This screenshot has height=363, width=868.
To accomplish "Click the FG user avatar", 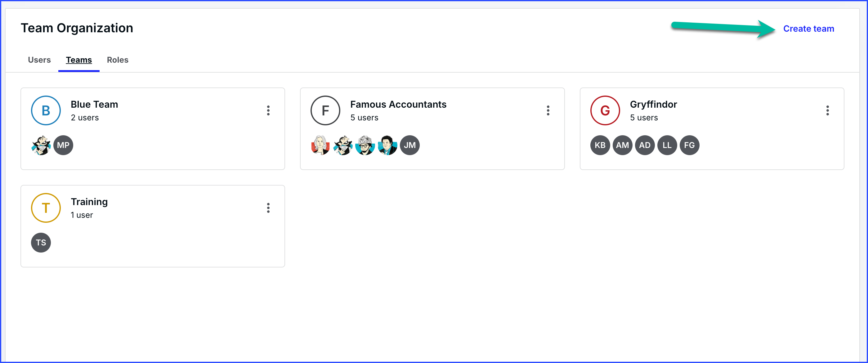I will (689, 145).
